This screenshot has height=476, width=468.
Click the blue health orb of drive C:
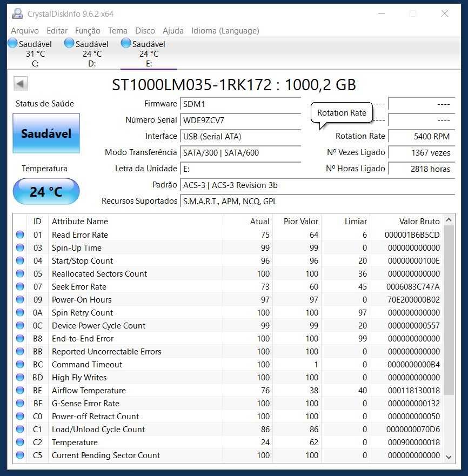tap(12, 43)
